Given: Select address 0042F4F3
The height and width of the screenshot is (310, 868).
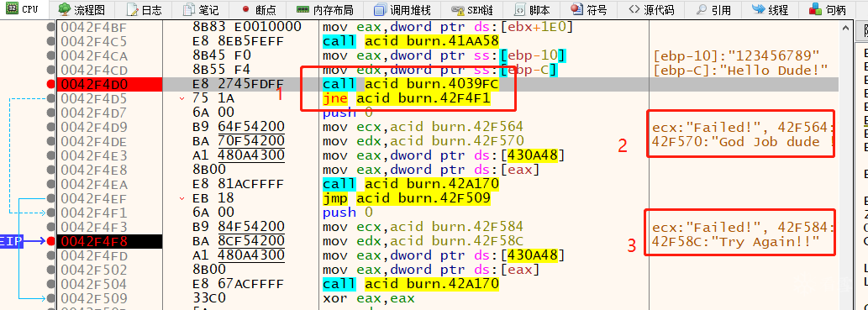Looking at the screenshot, I should (93, 227).
